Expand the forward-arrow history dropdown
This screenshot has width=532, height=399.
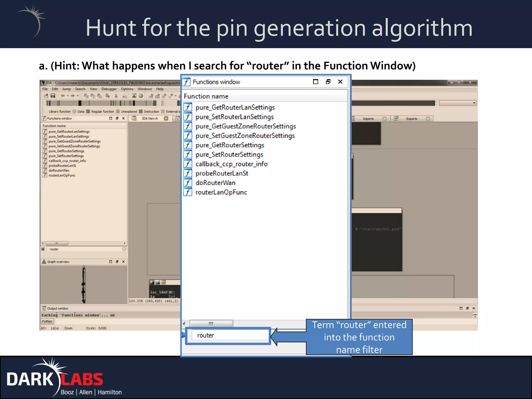pyautogui.click(x=78, y=96)
